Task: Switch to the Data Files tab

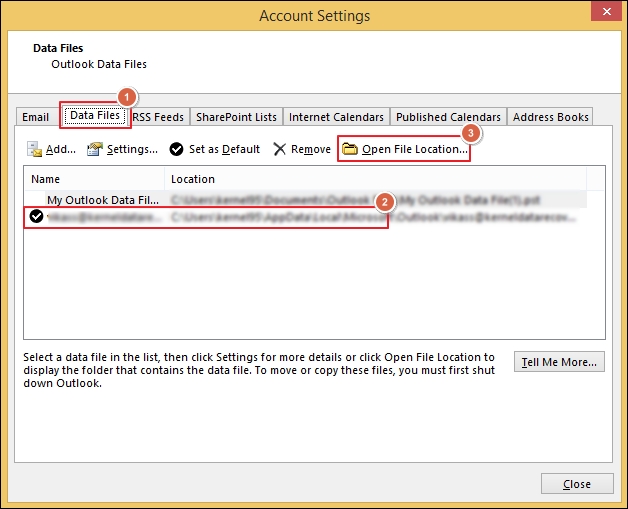Action: point(95,115)
